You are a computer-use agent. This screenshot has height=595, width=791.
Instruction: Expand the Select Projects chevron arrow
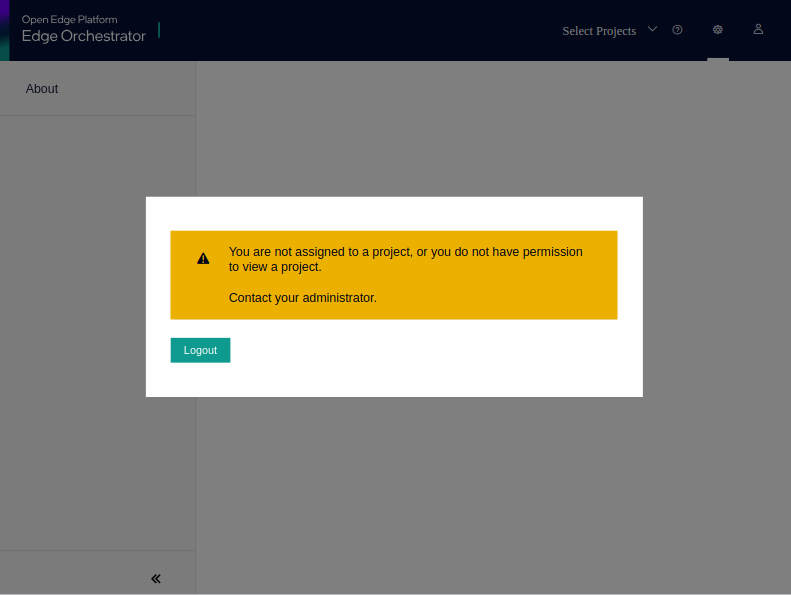click(653, 29)
